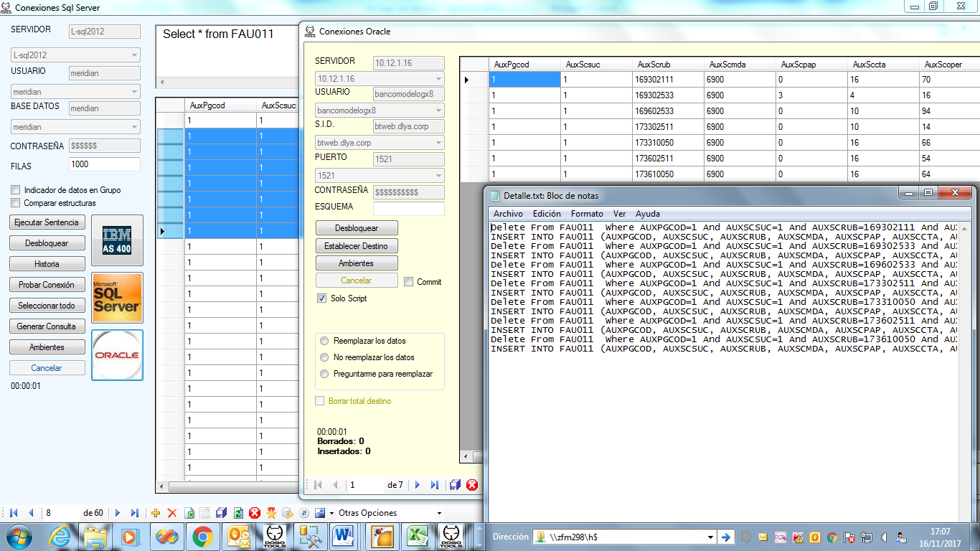Click the red circle cancel icon in bottom toolbar
Screen dimensions: 980x551
tap(255, 513)
